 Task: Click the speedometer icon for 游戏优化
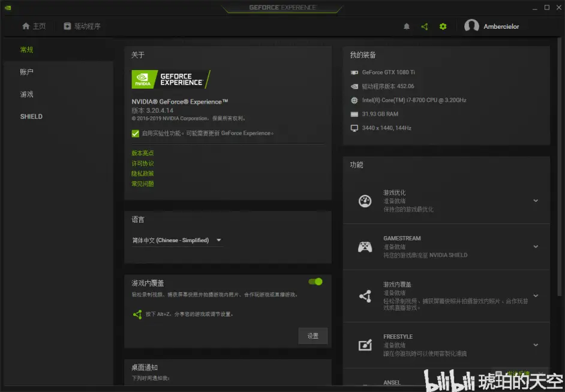click(x=365, y=201)
